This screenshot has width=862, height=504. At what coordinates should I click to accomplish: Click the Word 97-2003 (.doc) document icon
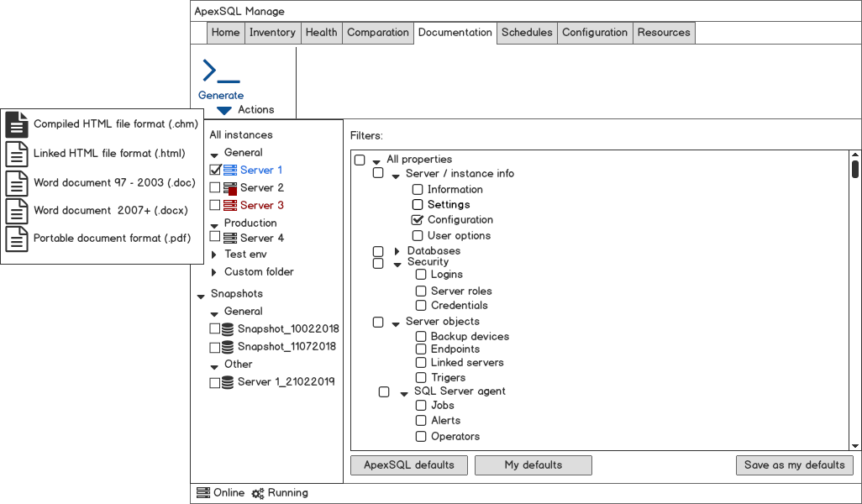pyautogui.click(x=17, y=182)
